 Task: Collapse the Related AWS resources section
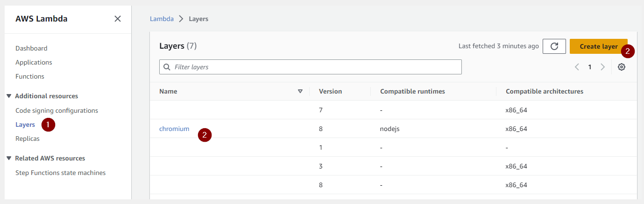(9, 158)
